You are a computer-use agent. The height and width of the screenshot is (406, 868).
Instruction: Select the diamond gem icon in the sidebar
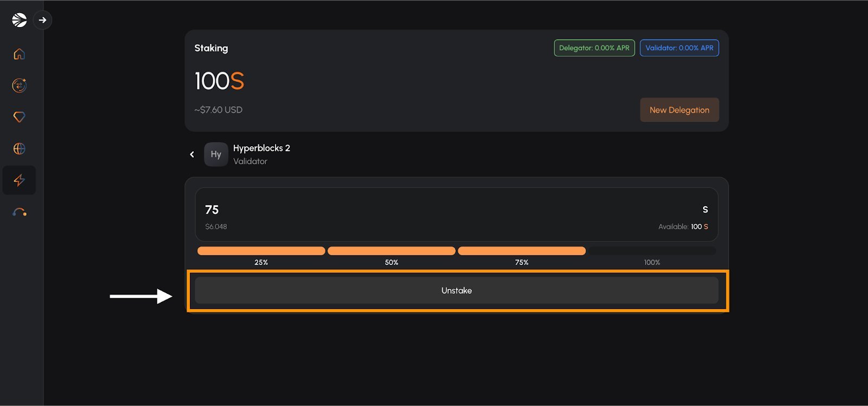coord(19,117)
